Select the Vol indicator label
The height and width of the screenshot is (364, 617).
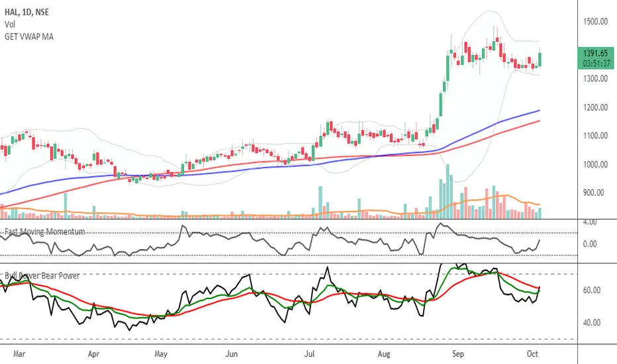(x=10, y=24)
